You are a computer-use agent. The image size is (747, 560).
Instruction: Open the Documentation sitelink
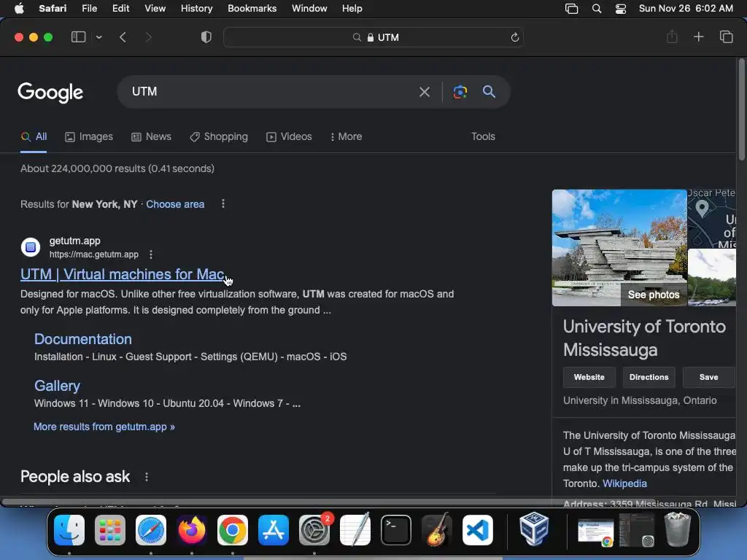(83, 339)
